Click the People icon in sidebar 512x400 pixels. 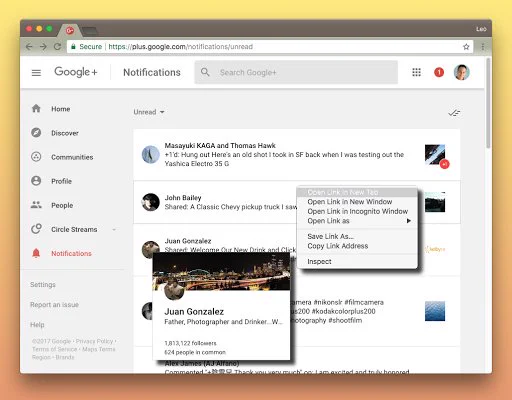coord(36,205)
